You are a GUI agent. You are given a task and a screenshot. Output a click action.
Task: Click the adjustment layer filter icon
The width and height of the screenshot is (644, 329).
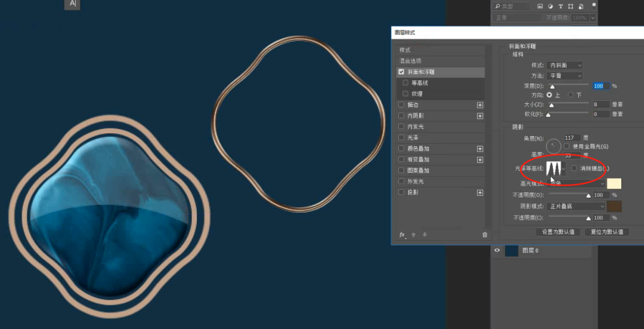tap(550, 7)
